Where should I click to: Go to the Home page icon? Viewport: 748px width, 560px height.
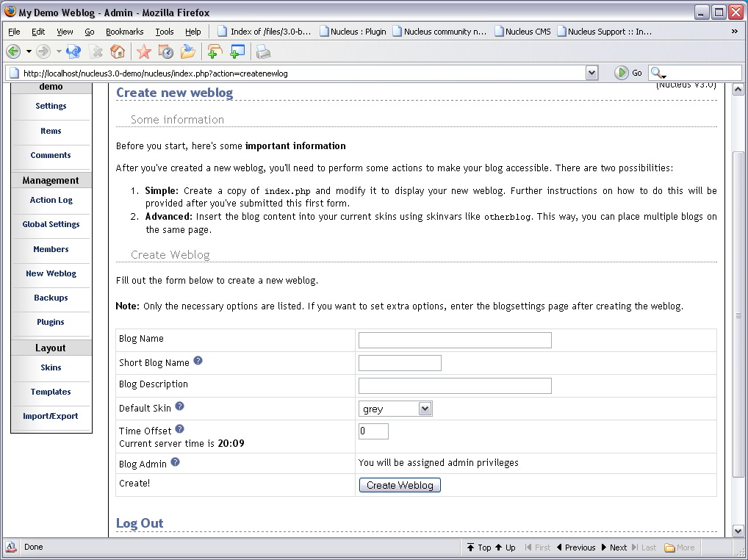coord(118,51)
